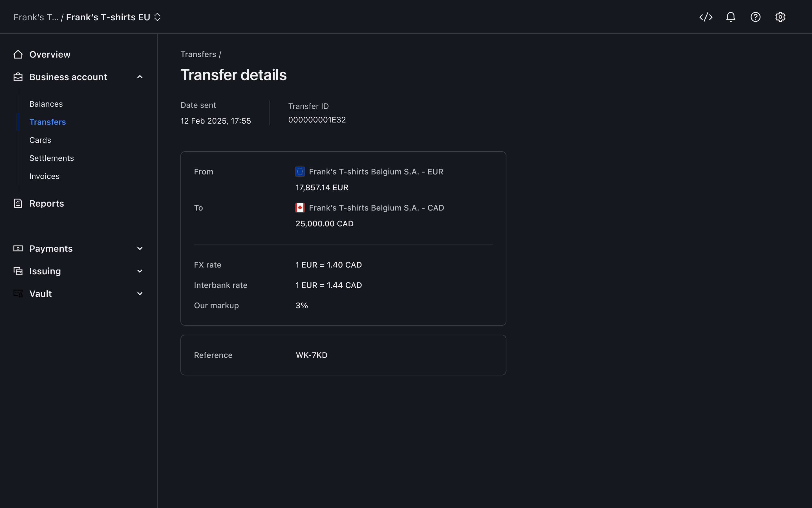Expand the Vault section chevron
812x508 pixels.
[x=140, y=294]
